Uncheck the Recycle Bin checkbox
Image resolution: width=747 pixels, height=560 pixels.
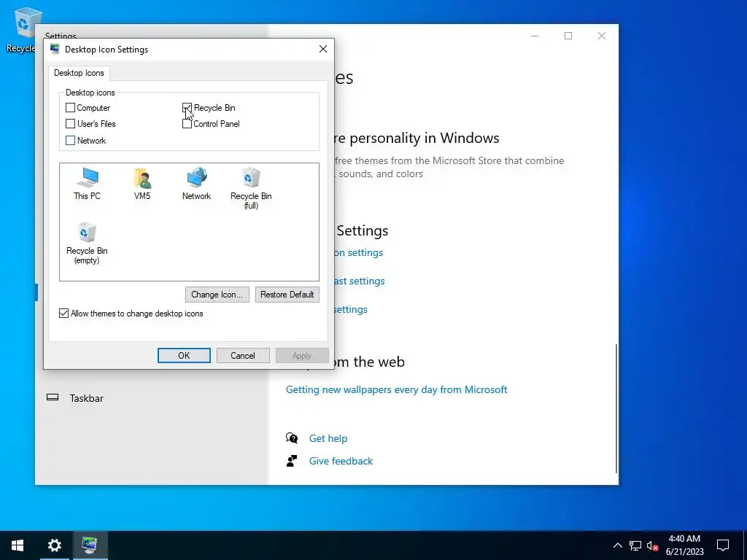(x=187, y=108)
